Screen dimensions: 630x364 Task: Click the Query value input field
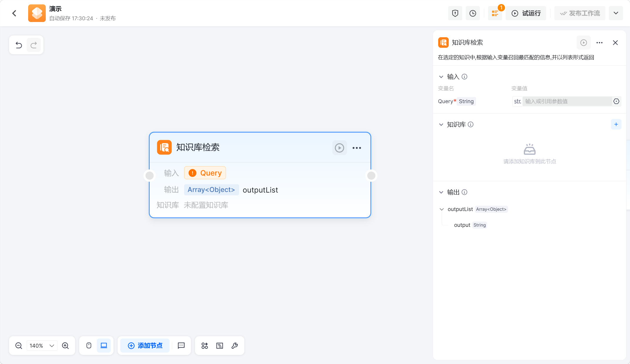[567, 101]
